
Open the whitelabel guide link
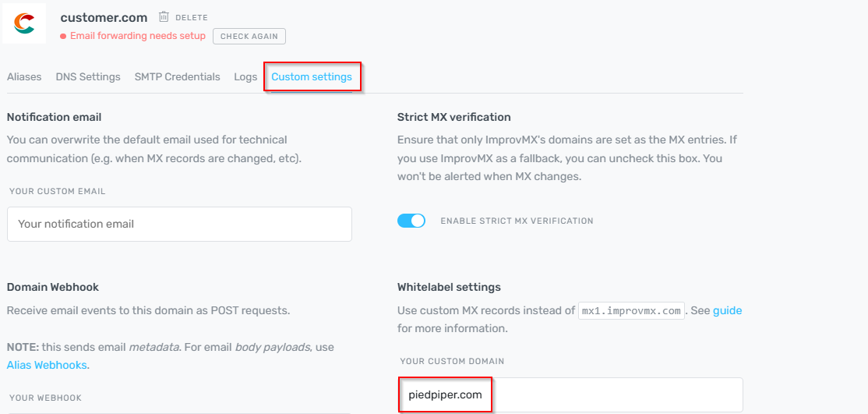tap(727, 310)
